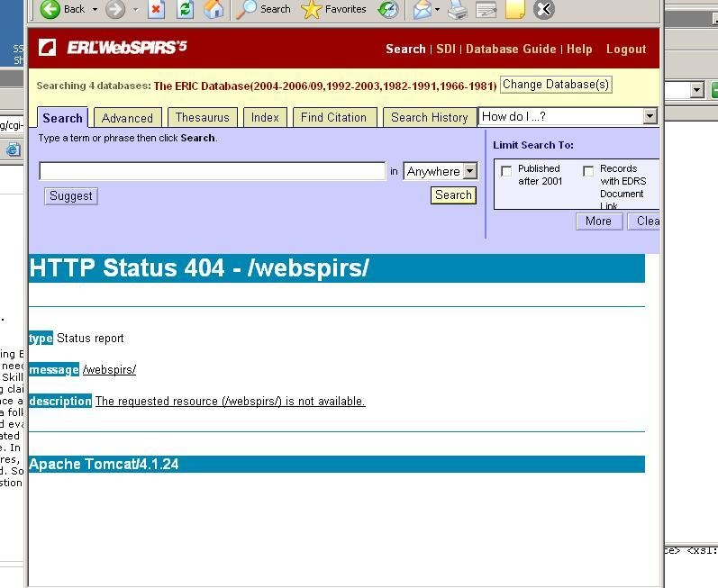Click the Change Database(s) button

pyautogui.click(x=556, y=85)
